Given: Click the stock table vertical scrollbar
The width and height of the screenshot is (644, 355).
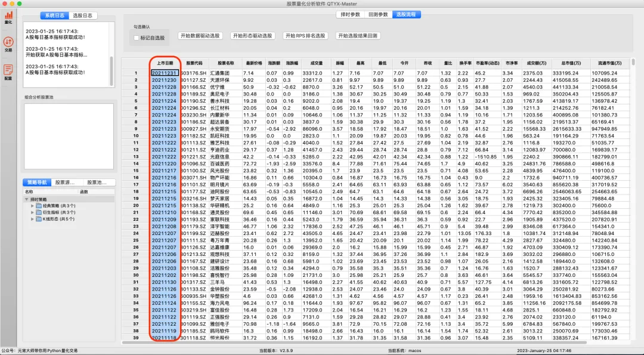Looking at the screenshot, I should coord(633,62).
